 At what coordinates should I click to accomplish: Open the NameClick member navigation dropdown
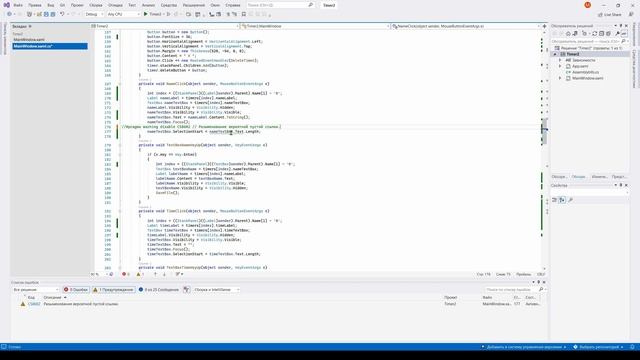pyautogui.click(x=466, y=26)
